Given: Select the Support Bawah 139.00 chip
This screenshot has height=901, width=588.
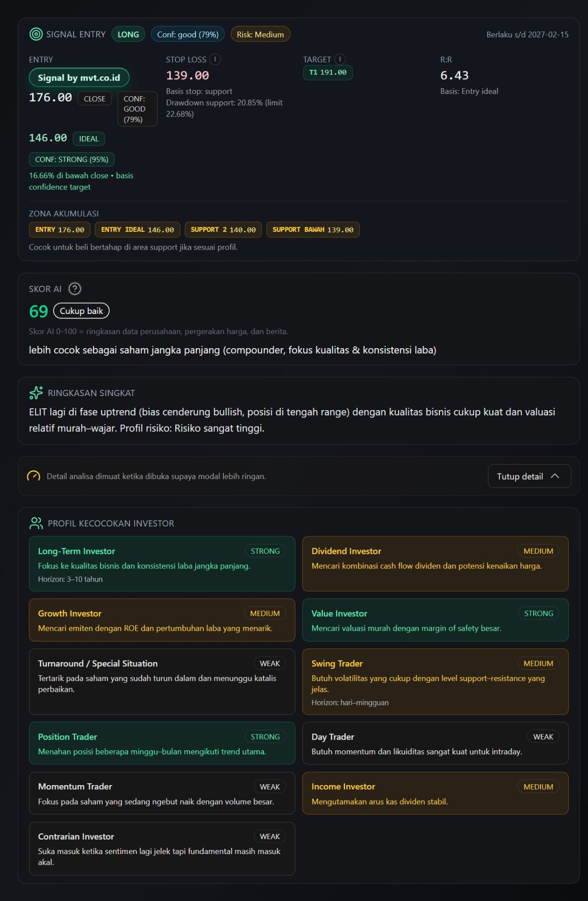Looking at the screenshot, I should pyautogui.click(x=313, y=229).
